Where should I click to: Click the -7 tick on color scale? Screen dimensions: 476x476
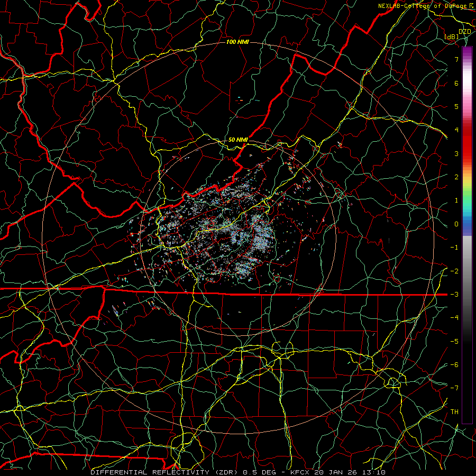point(454,388)
